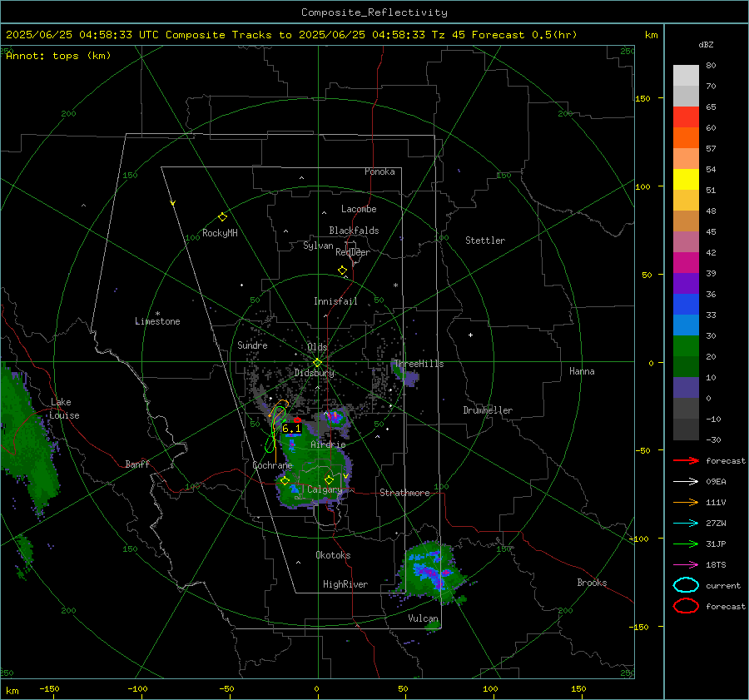Click the white 09EA arrow in the legend
This screenshot has height=700, width=749.
pos(686,481)
